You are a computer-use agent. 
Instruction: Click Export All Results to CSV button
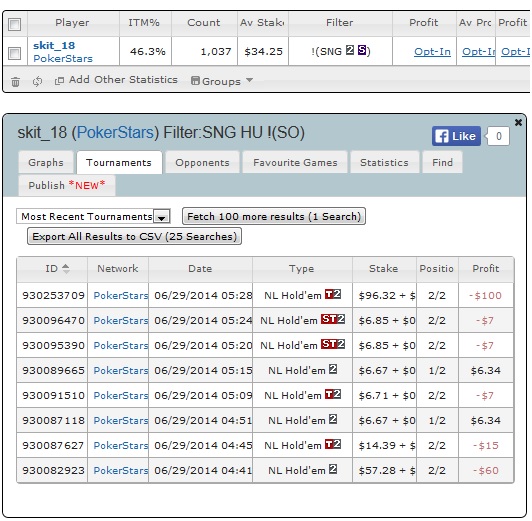coord(134,236)
